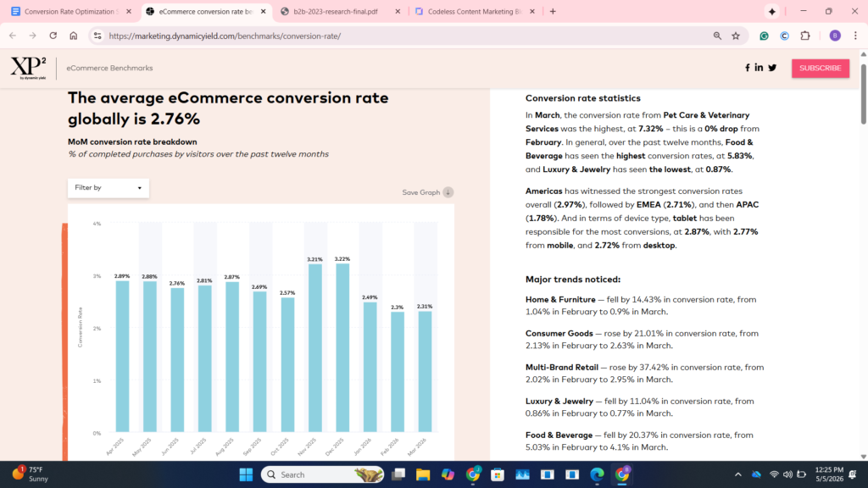
Task: Click the eCommerce Benchmarks link
Action: point(109,68)
